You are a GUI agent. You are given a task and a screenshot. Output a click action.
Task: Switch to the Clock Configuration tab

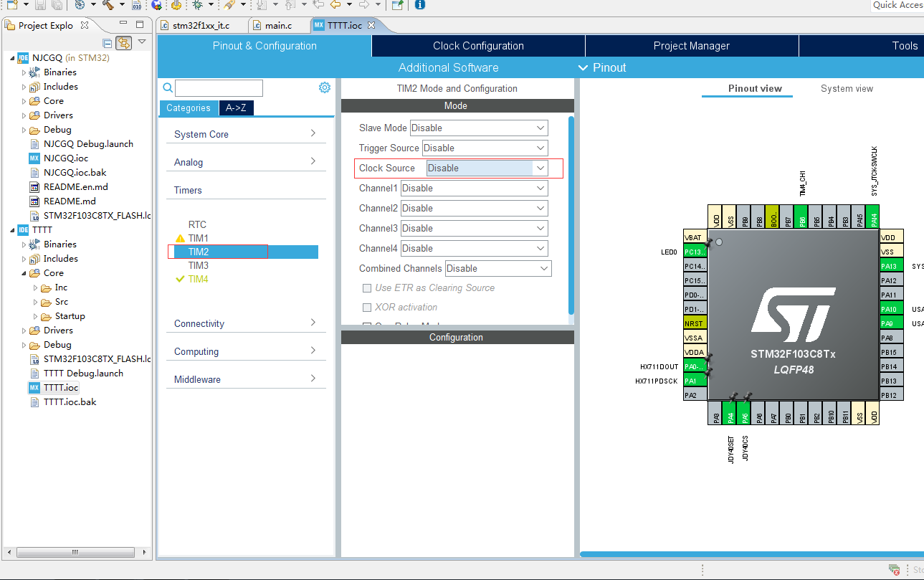pos(477,45)
